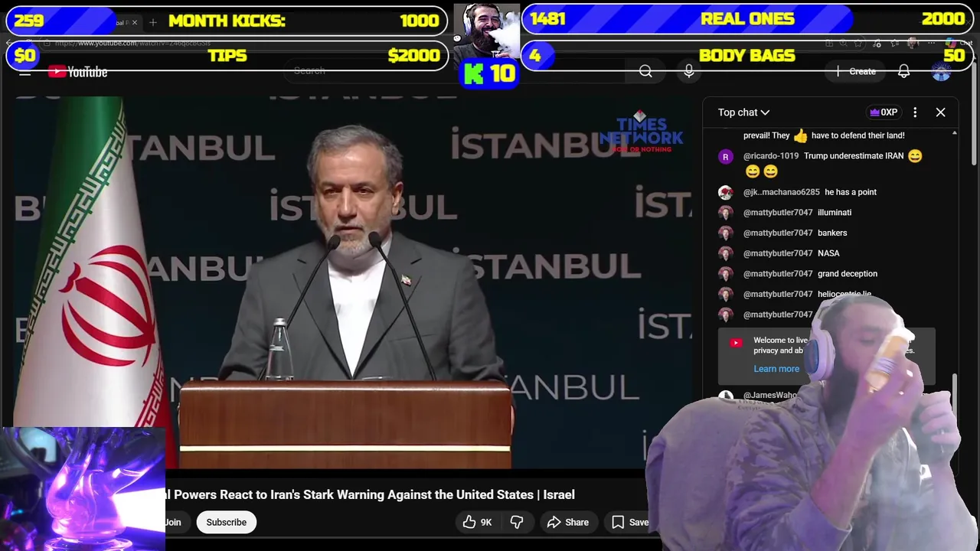Viewport: 980px width, 551px height.
Task: Open the YouTube hamburger guide menu
Action: pos(24,71)
